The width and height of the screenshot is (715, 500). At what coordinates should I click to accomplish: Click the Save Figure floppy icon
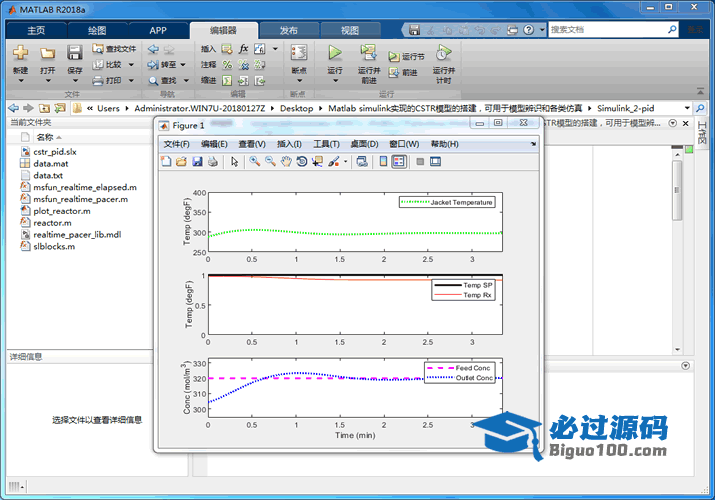[x=197, y=161]
